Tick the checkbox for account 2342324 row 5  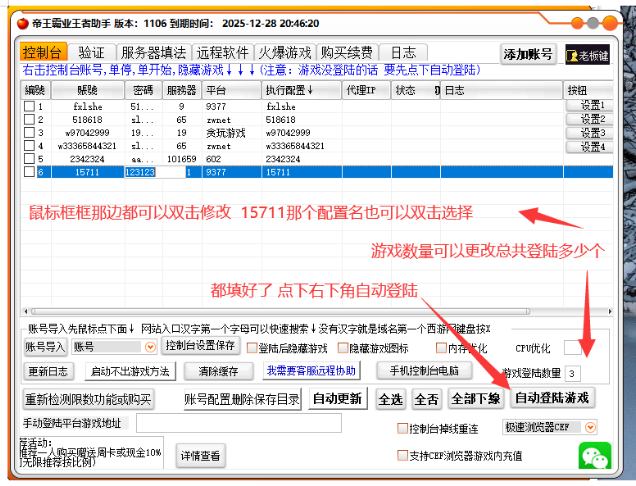click(29, 158)
